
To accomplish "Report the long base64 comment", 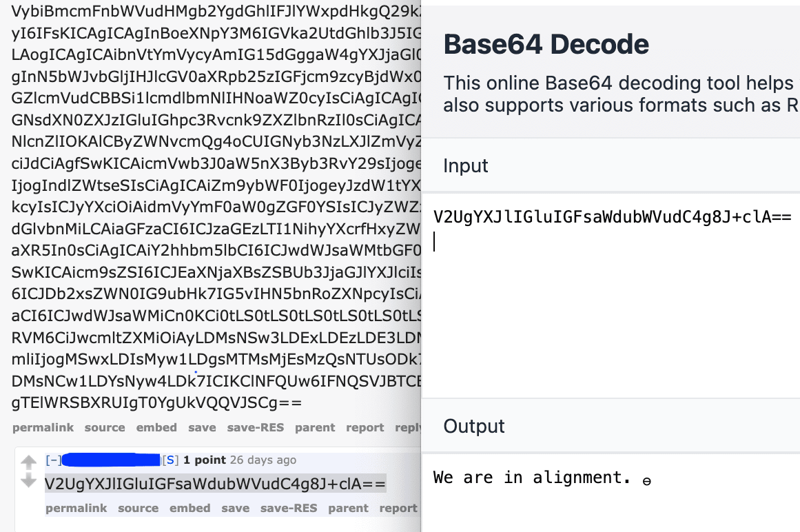I will [x=365, y=428].
